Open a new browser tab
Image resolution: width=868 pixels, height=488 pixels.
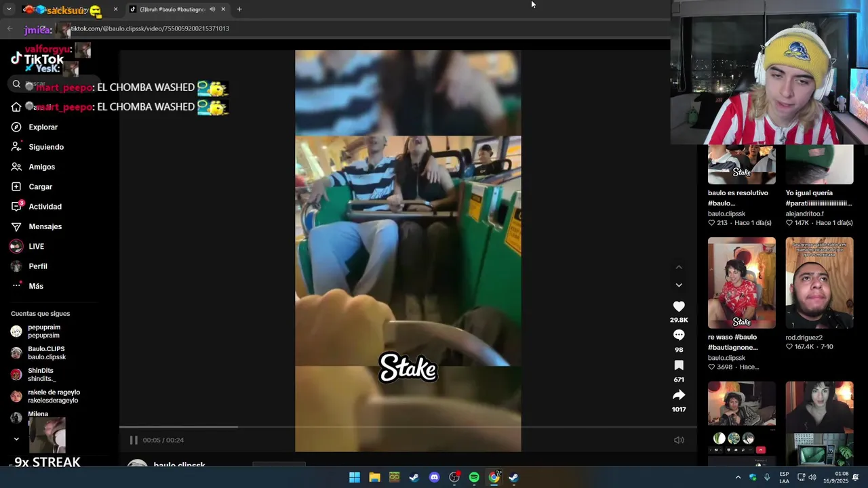(239, 9)
